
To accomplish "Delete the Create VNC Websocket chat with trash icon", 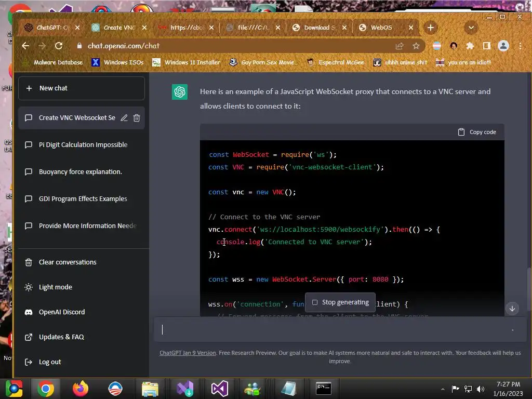I will click(x=137, y=118).
